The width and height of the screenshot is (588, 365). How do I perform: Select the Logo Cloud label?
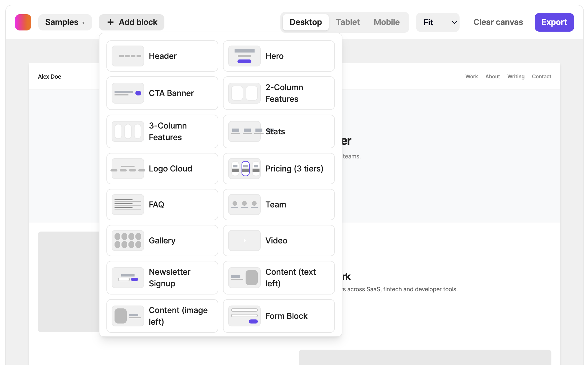click(170, 169)
